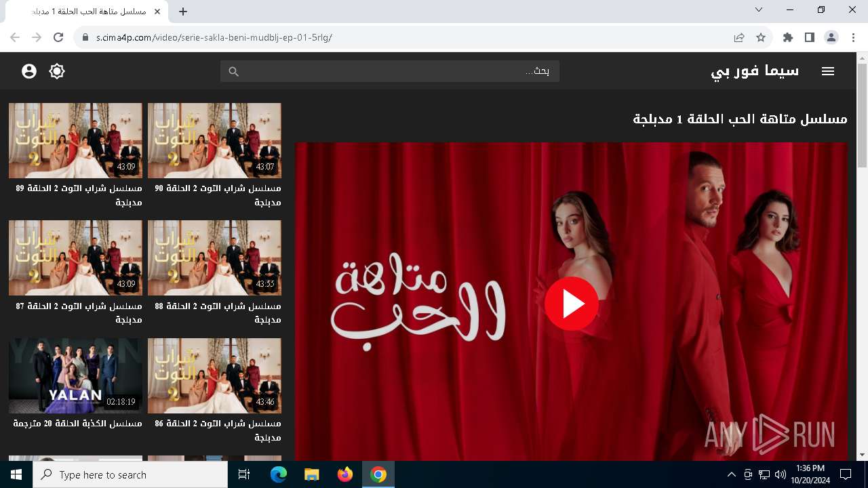Click the taskbar Type here to search box
Image resolution: width=868 pixels, height=488 pixels.
(130, 474)
